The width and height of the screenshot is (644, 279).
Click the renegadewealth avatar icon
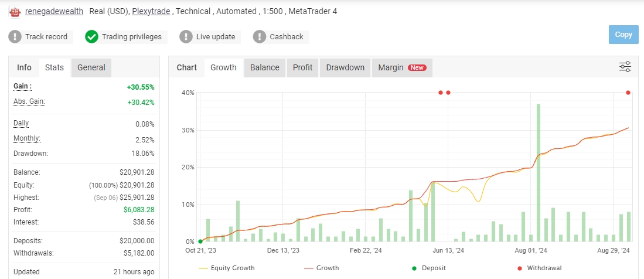point(15,12)
